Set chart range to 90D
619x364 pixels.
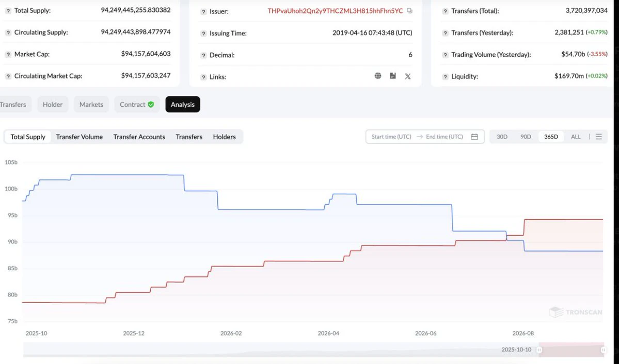click(526, 137)
